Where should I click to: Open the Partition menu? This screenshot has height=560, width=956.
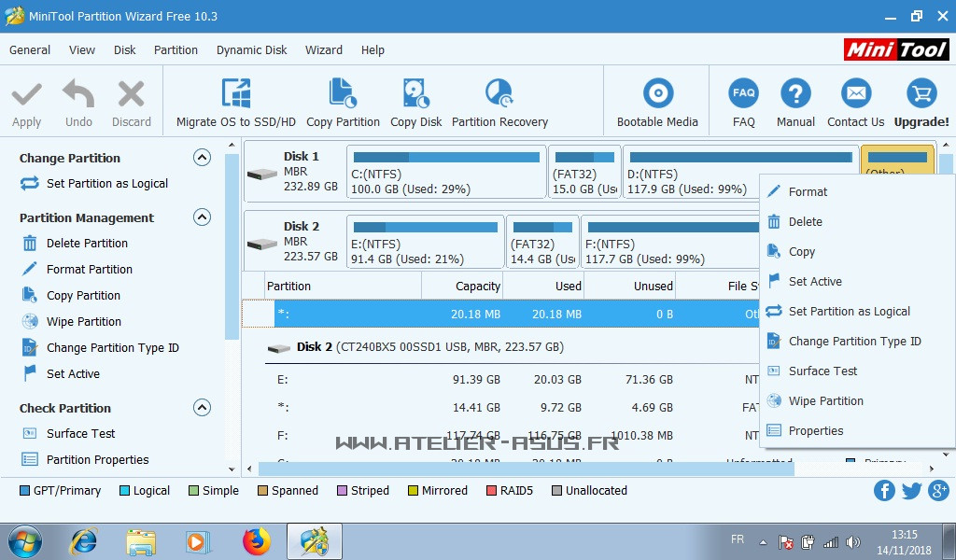point(176,50)
